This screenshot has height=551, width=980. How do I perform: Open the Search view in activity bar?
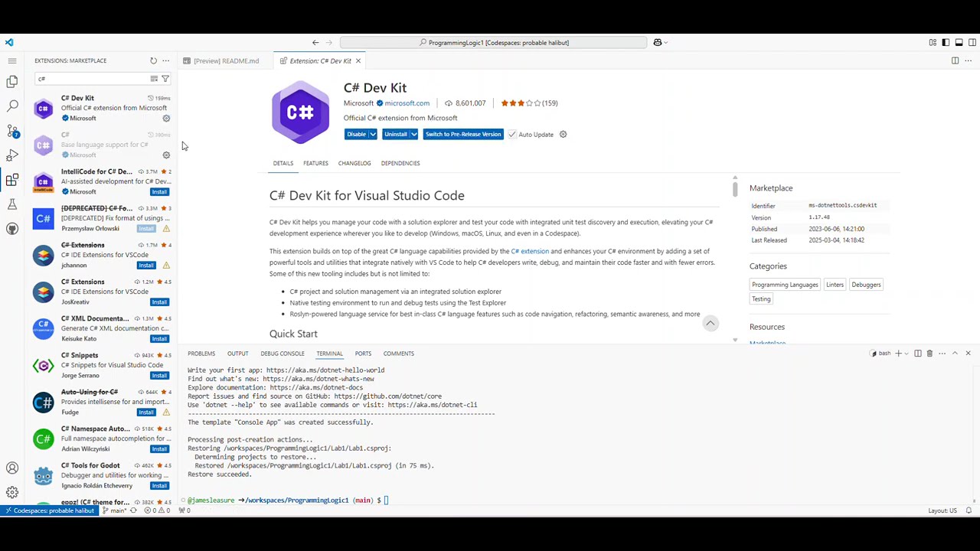click(12, 106)
